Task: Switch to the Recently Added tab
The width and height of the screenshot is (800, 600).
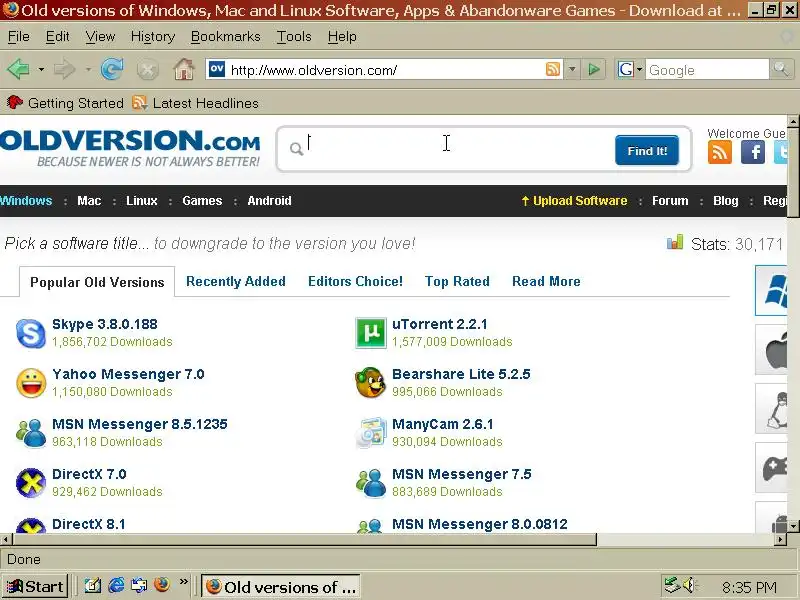Action: (x=236, y=281)
